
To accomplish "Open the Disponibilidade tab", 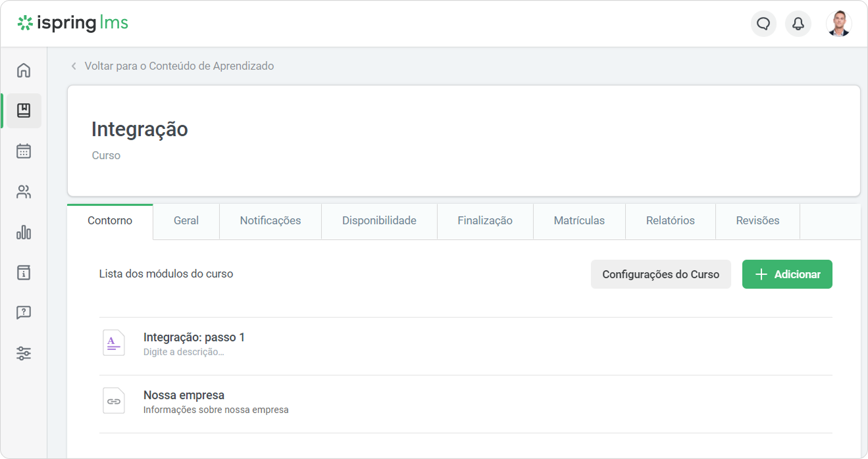I will (x=379, y=221).
